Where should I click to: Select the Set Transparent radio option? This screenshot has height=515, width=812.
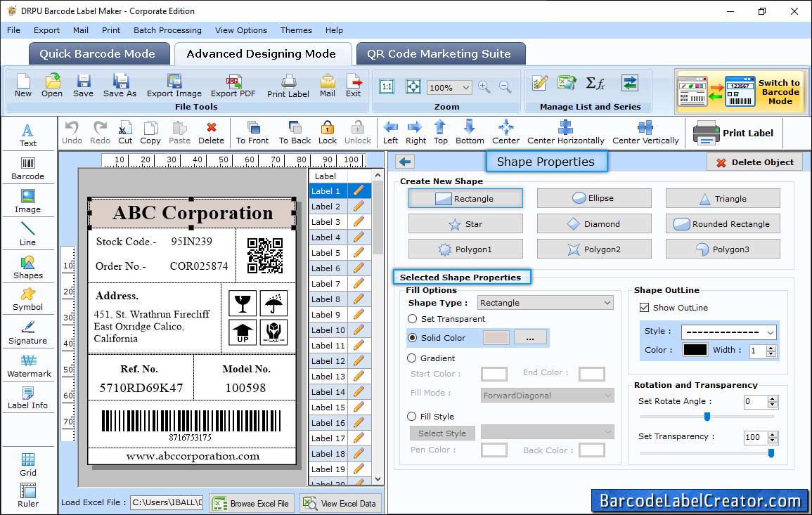coord(412,319)
